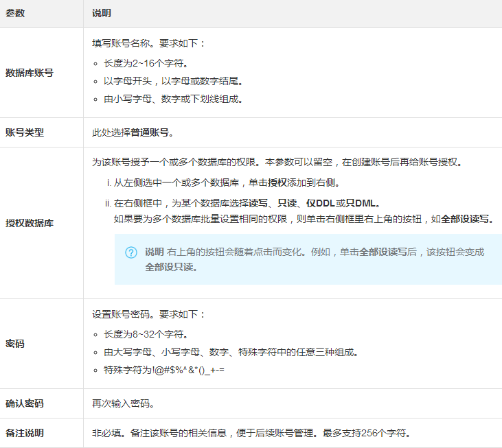Click the text 此处选择普通账号
502x448 pixels.
tap(133, 132)
